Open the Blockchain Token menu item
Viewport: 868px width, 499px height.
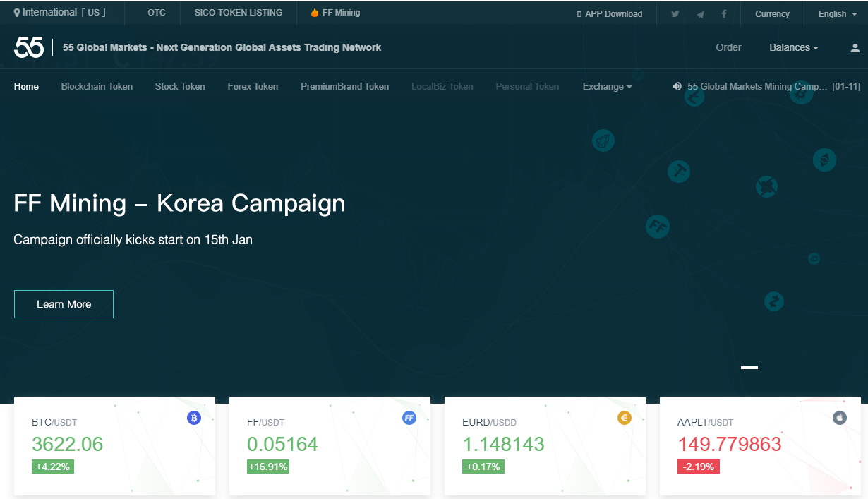[x=97, y=86]
